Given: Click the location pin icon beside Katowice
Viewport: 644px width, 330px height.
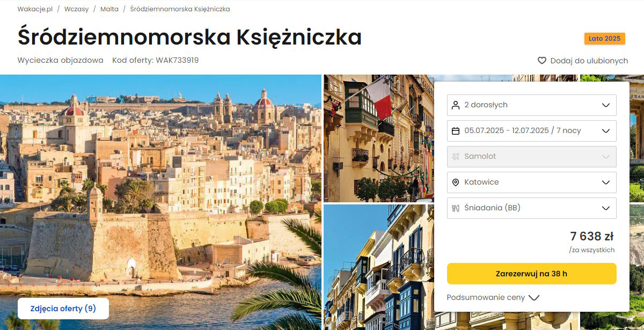Looking at the screenshot, I should (456, 182).
